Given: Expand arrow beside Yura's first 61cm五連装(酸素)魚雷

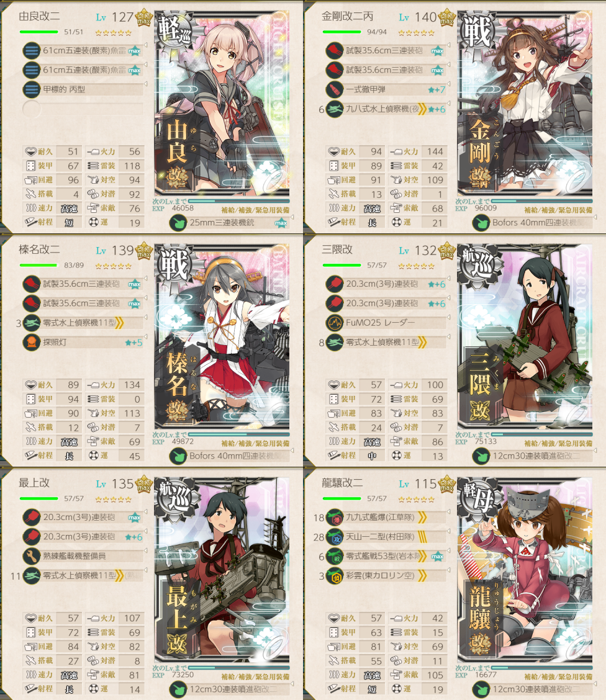Looking at the screenshot, I should coord(145,45).
